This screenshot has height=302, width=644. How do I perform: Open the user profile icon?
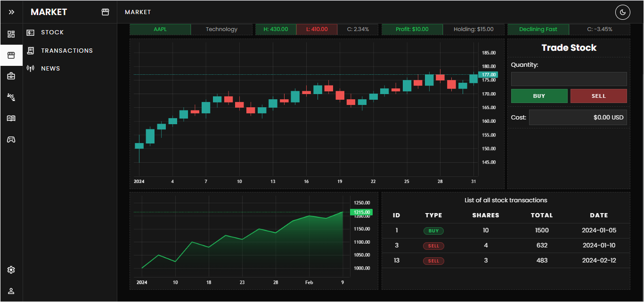(11, 291)
